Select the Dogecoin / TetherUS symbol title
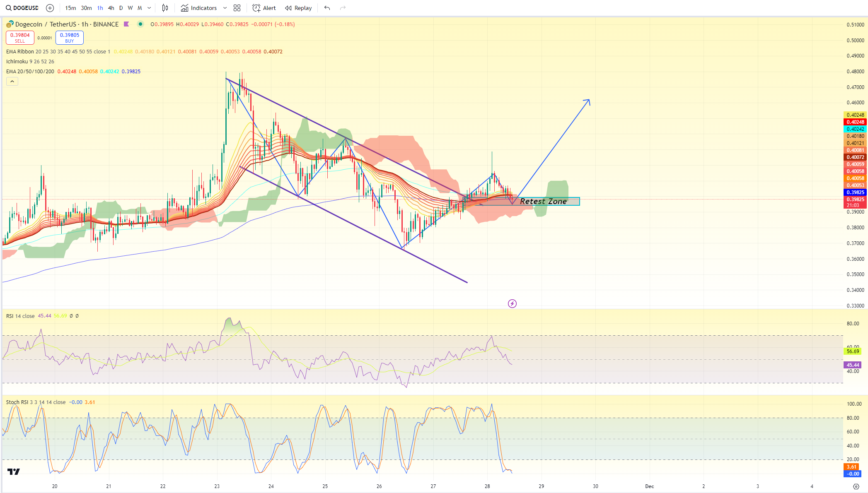This screenshot has height=493, width=868. 67,24
